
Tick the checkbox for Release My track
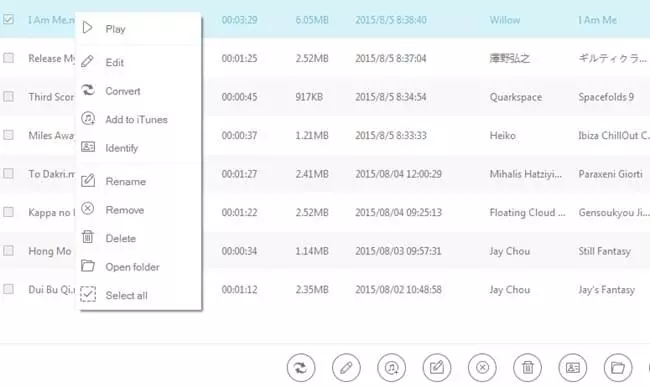click(x=8, y=58)
